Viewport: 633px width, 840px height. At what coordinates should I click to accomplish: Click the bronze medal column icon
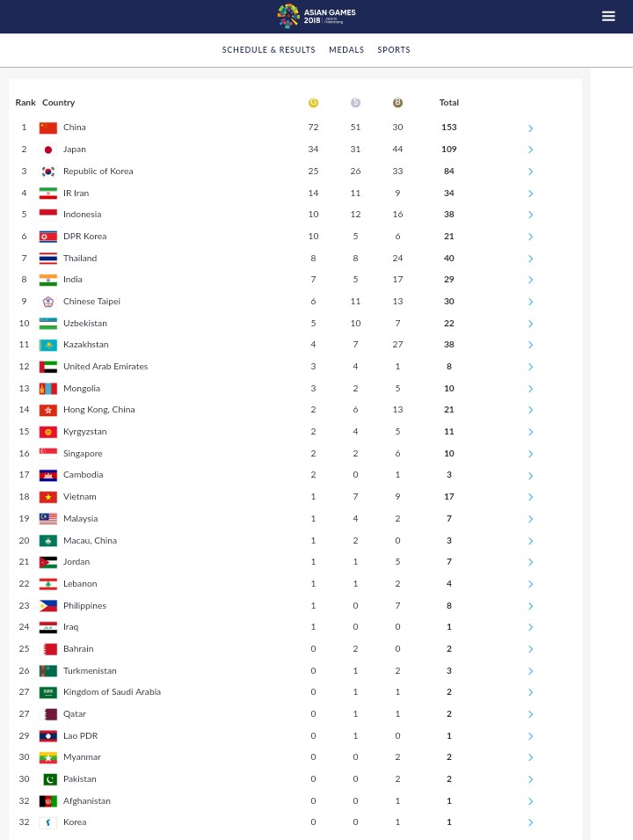point(397,102)
